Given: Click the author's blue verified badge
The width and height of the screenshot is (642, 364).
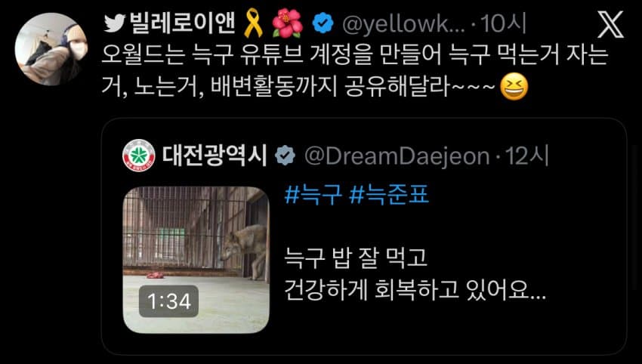Looking at the screenshot, I should click(x=323, y=23).
